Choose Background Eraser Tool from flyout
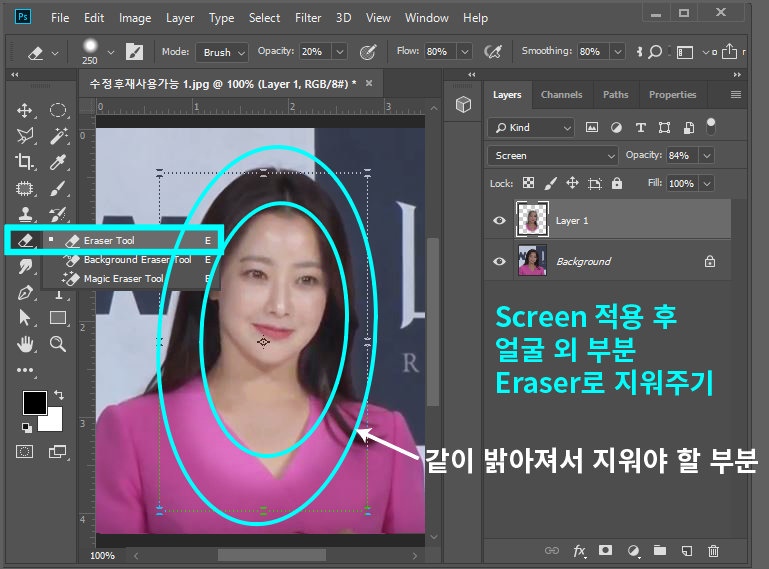Image resolution: width=769 pixels, height=569 pixels. [x=130, y=259]
